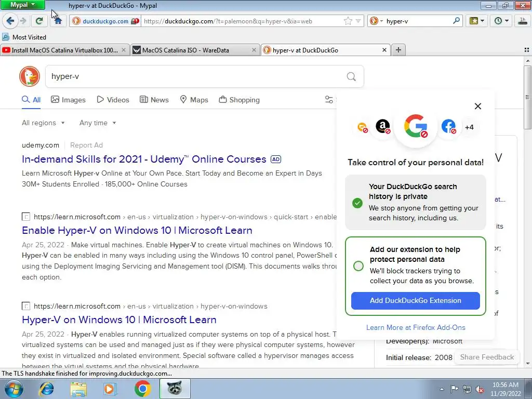Screen dimensions: 532x399
Task: Open Windows Explorer from the taskbar
Action: click(x=78, y=389)
